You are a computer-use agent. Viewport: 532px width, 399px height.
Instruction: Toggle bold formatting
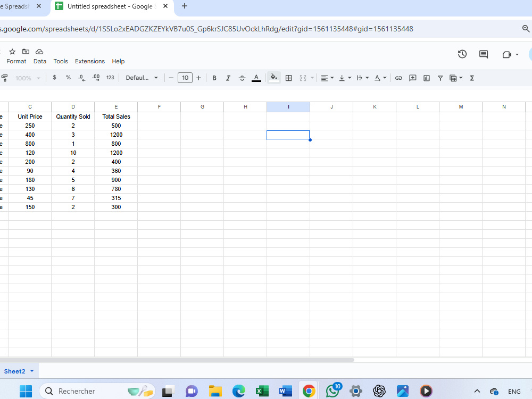click(x=214, y=78)
